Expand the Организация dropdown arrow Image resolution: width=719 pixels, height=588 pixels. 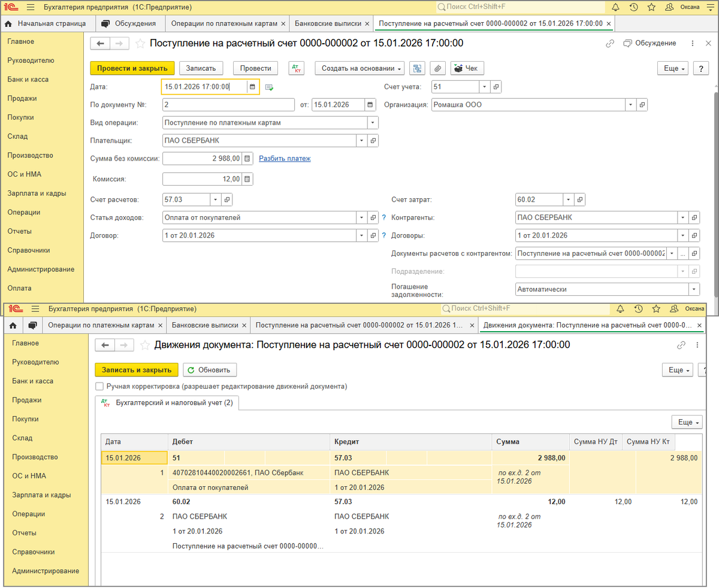coord(630,105)
